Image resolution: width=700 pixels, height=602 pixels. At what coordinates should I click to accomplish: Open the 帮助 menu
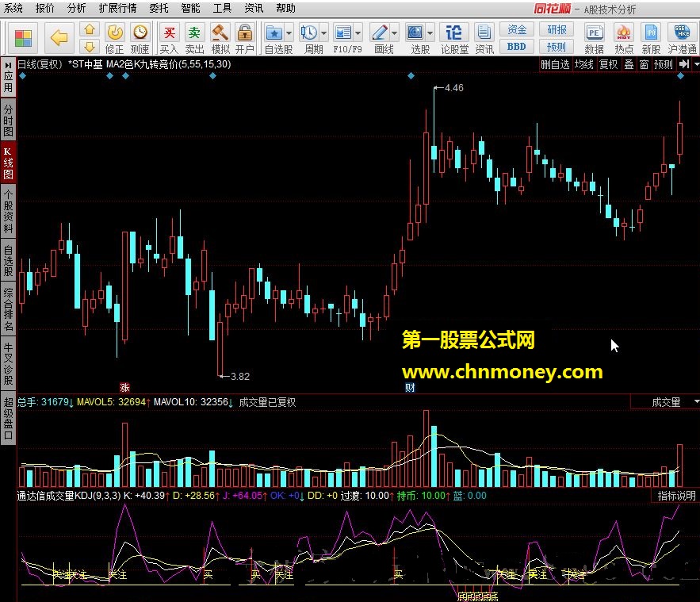point(285,8)
